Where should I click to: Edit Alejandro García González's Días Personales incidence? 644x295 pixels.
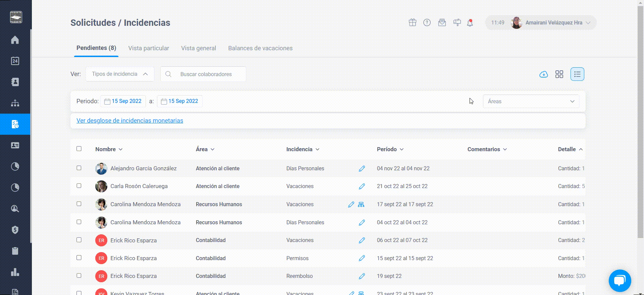[x=362, y=169]
